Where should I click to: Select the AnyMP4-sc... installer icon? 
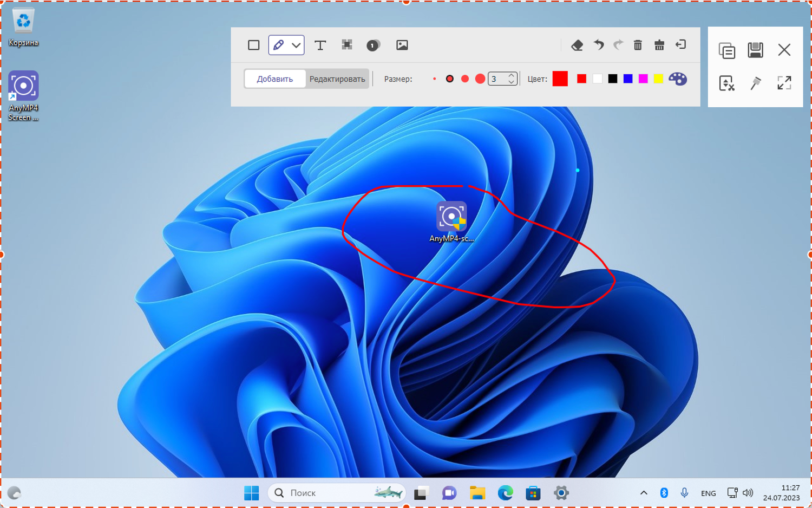point(451,222)
